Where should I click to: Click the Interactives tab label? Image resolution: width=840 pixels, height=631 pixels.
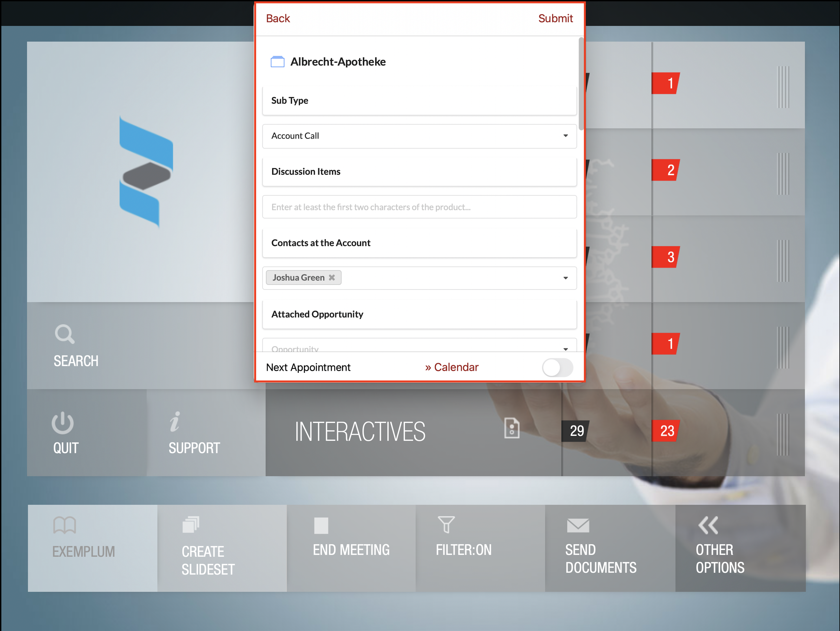[360, 431]
